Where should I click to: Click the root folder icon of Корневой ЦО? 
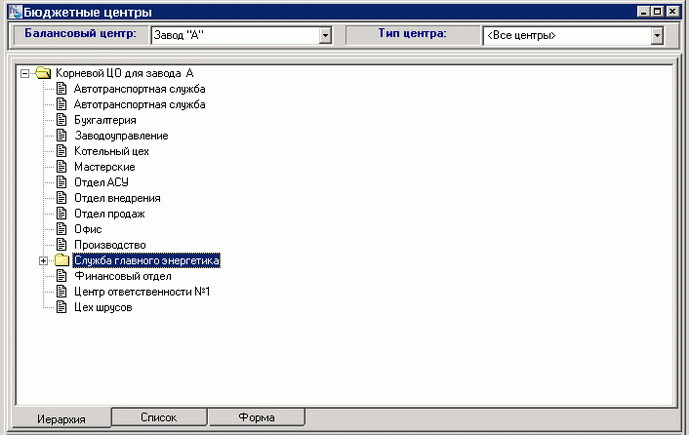(x=43, y=72)
